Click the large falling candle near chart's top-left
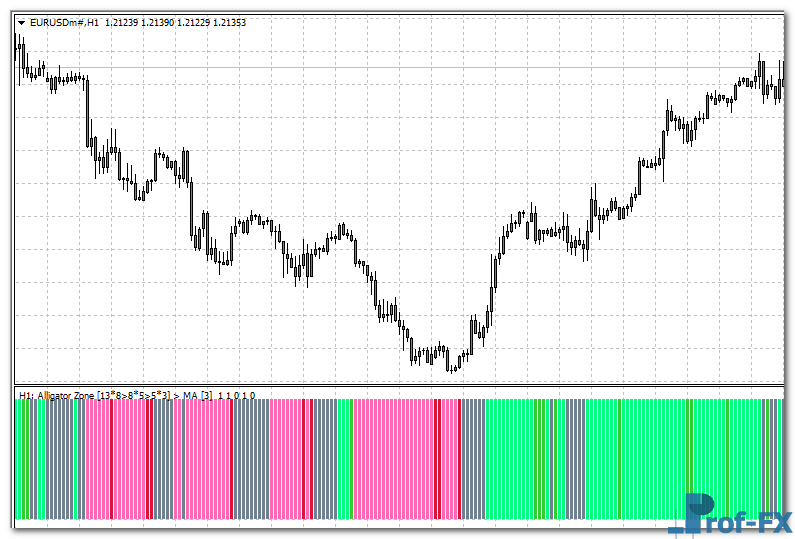 click(x=88, y=110)
